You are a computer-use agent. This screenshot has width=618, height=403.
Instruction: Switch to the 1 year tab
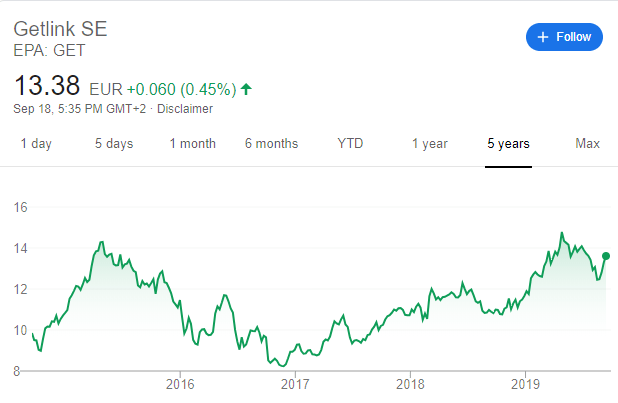tap(430, 144)
